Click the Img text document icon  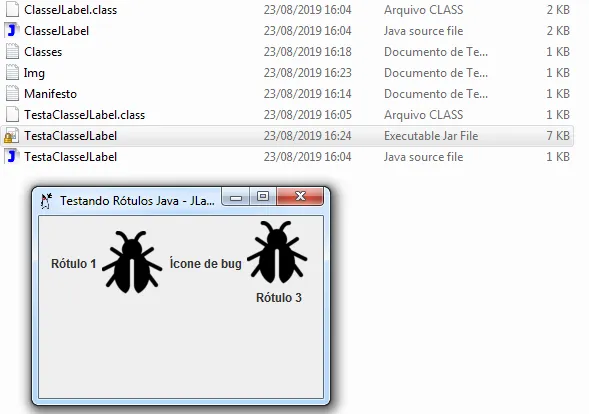[12, 73]
